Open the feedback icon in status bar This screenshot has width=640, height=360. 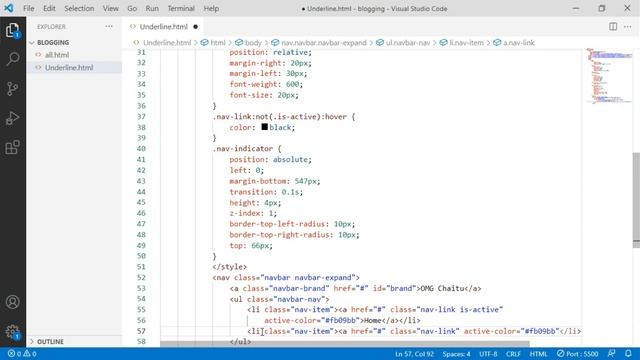pos(611,354)
